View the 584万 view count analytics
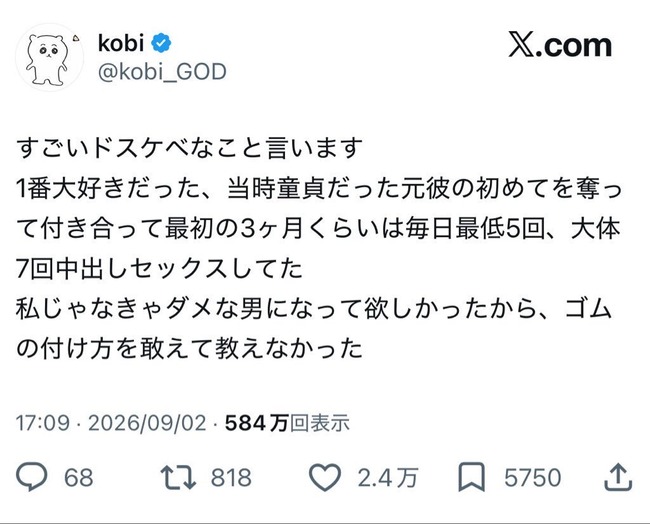 pyautogui.click(x=256, y=423)
